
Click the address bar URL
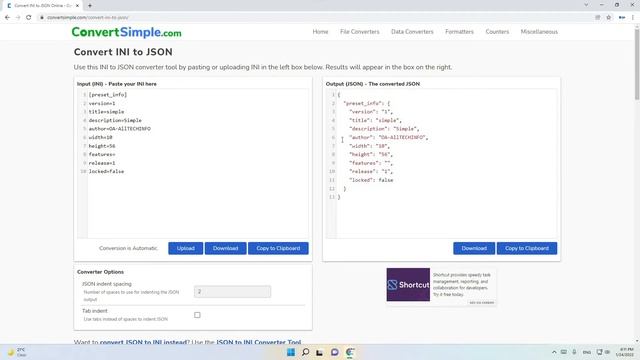coord(88,18)
